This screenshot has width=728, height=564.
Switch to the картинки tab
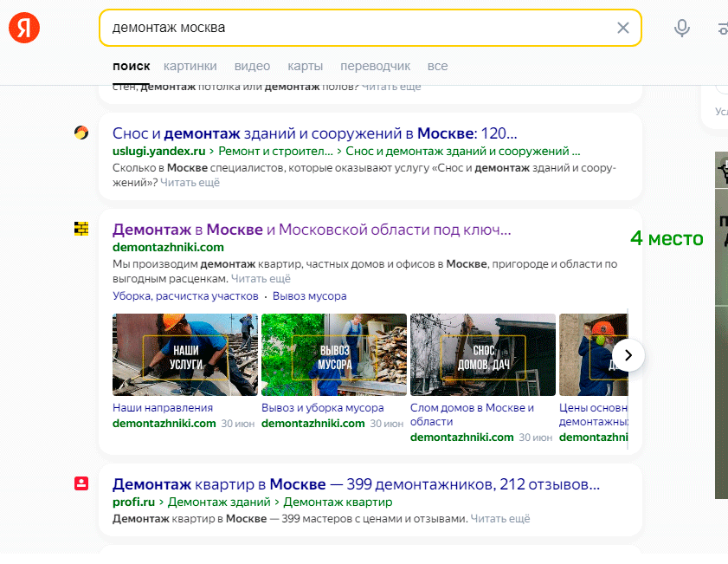pos(190,66)
